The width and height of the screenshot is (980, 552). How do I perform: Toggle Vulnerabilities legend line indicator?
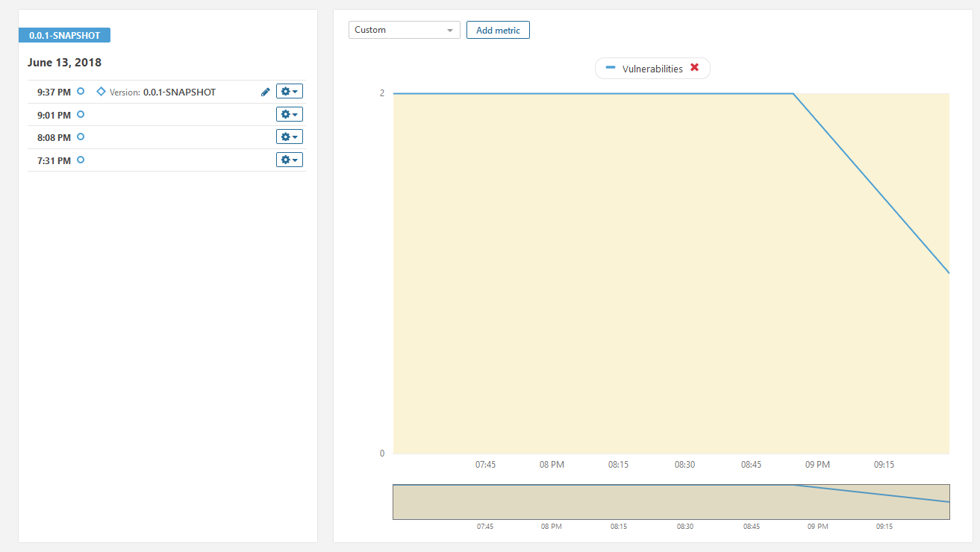(611, 68)
